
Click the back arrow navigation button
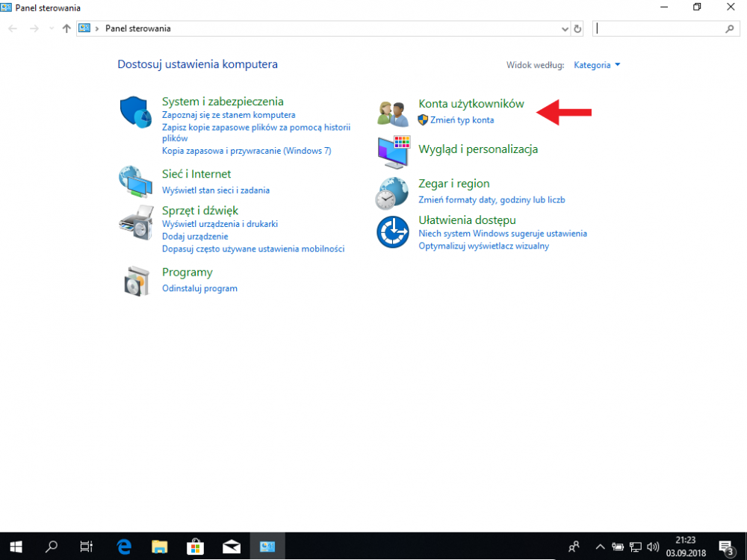[x=13, y=28]
